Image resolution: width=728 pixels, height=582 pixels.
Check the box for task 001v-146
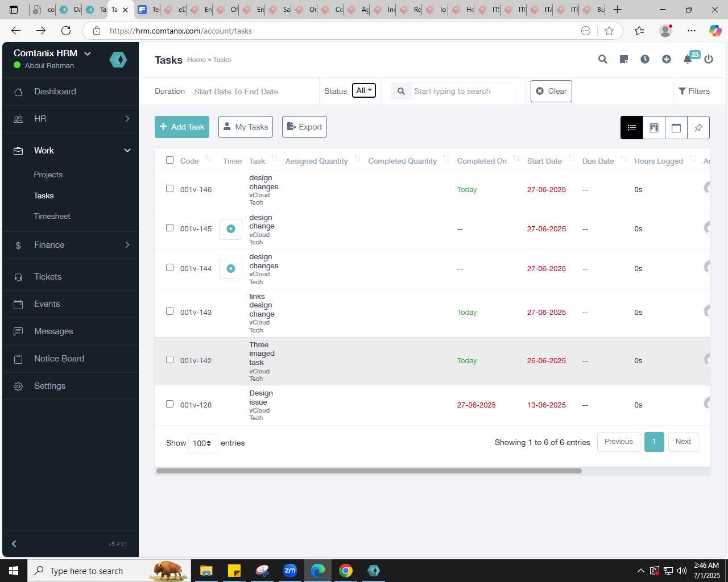point(169,189)
